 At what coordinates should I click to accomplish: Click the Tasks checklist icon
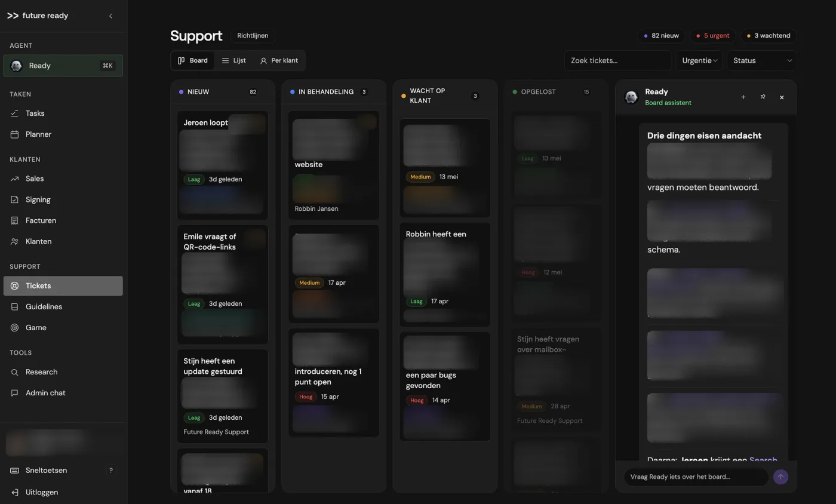click(15, 113)
